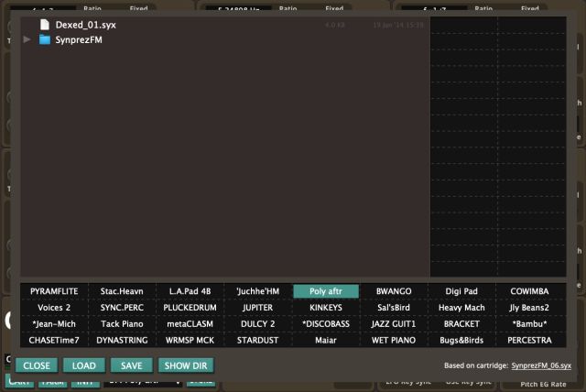This screenshot has height=392, width=586.
Task: Click the Maiar program slot
Action: 326,340
